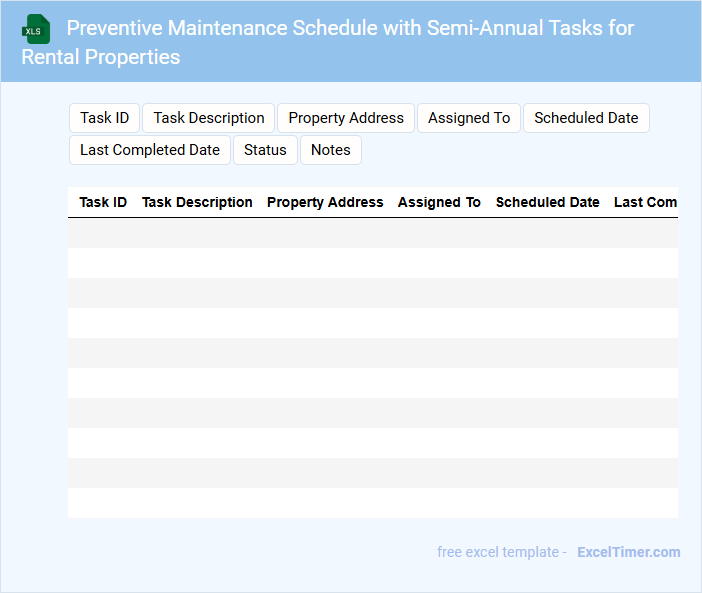The image size is (702, 593).
Task: Click the Task ID column header
Action: (x=103, y=202)
